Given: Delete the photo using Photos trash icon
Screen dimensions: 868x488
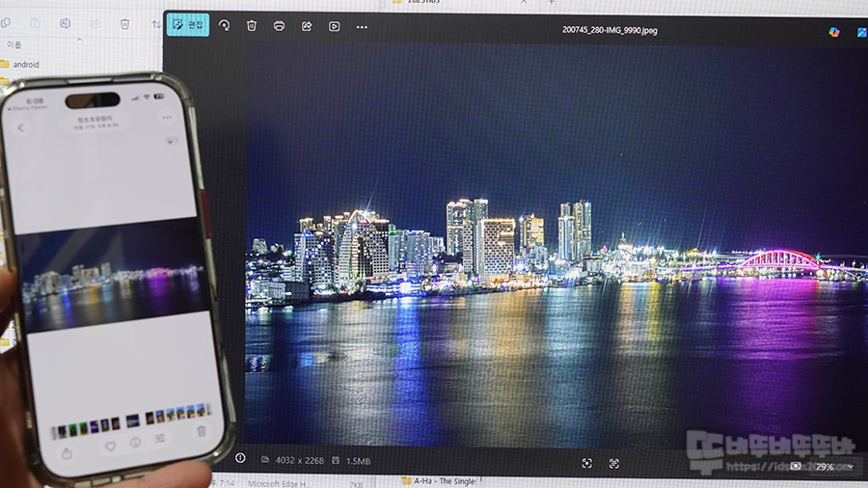Looking at the screenshot, I should (x=252, y=25).
